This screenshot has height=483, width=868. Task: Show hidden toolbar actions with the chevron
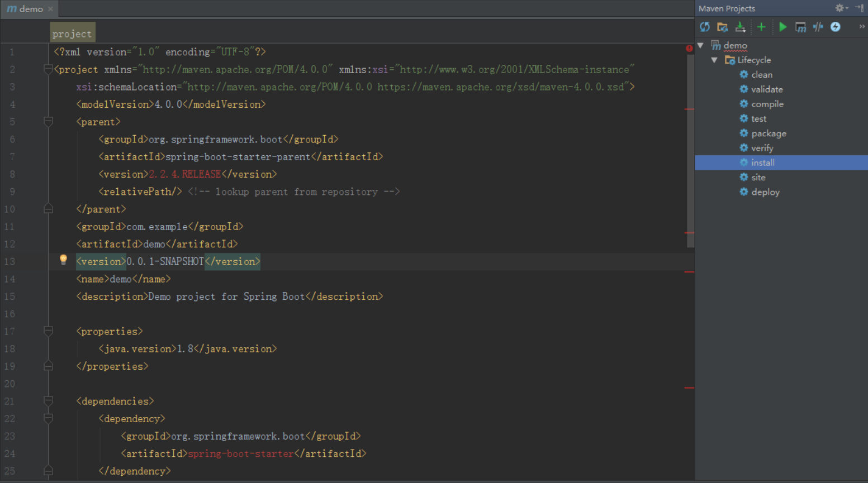tap(861, 26)
